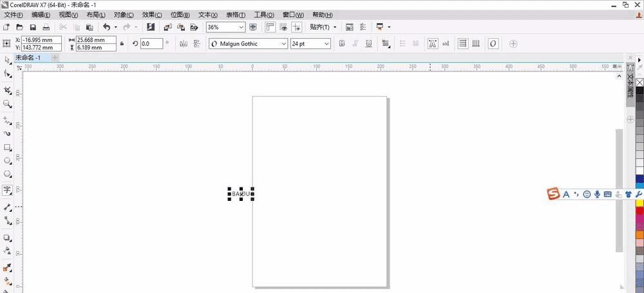Pick the black color swatch in the palette
The height and width of the screenshot is (293, 644).
(x=639, y=90)
